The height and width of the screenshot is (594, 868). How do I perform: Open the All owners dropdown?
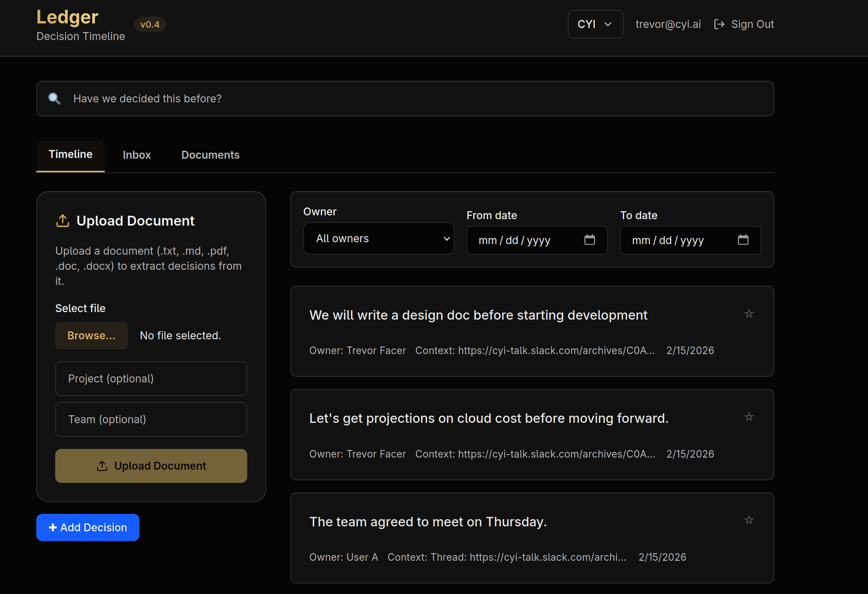(378, 238)
